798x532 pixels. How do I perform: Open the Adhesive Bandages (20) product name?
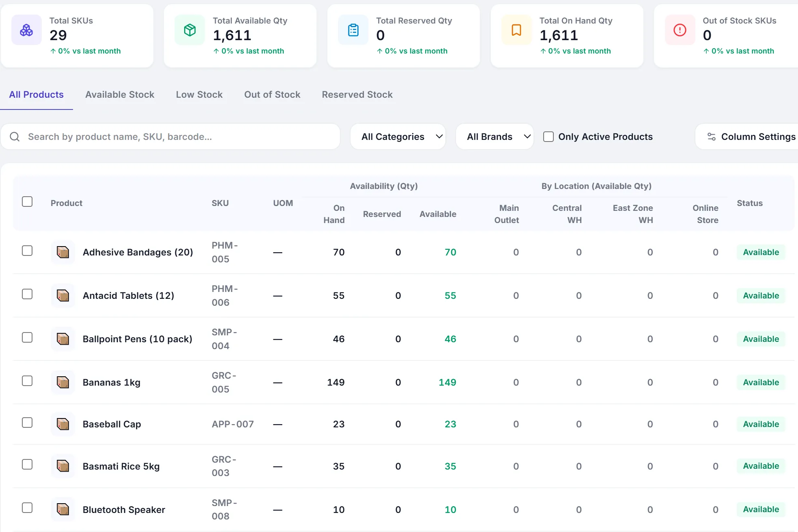point(138,252)
